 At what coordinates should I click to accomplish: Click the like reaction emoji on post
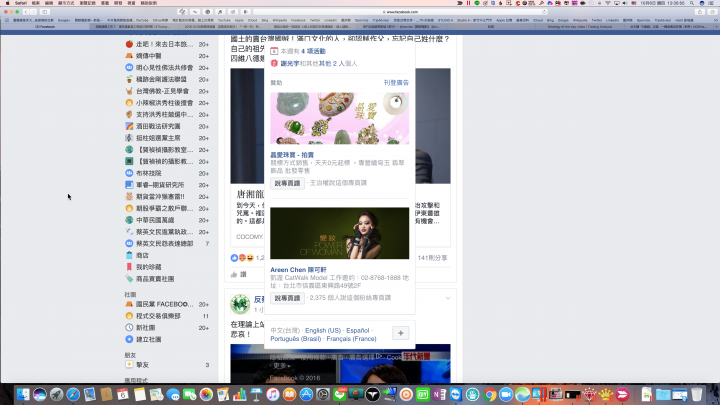[234, 258]
